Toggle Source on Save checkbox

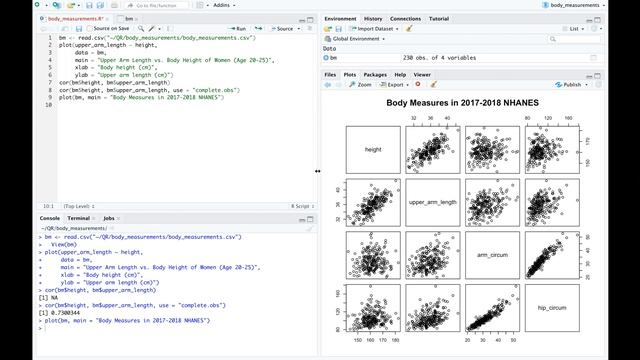pyautogui.click(x=89, y=29)
